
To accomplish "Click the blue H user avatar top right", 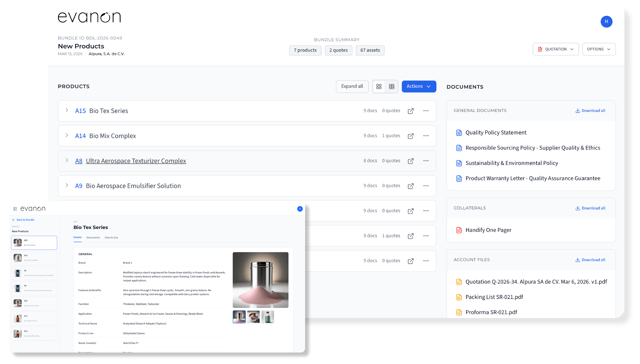I will tap(606, 22).
